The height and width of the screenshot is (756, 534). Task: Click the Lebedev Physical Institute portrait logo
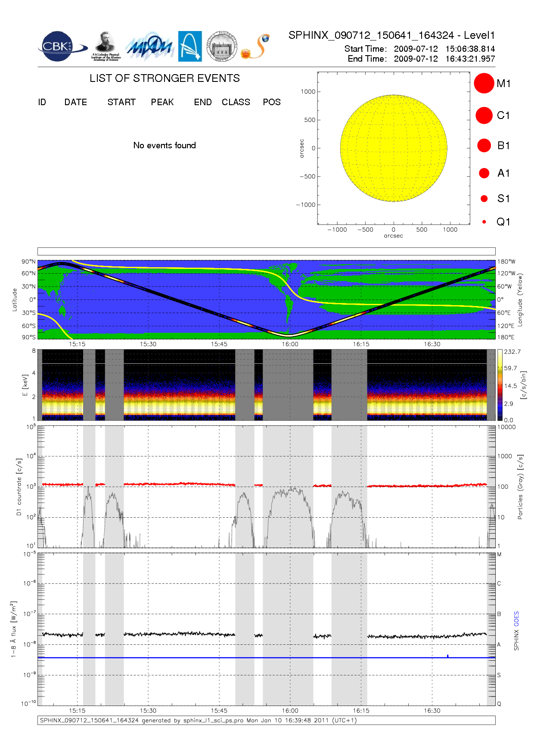[x=106, y=47]
